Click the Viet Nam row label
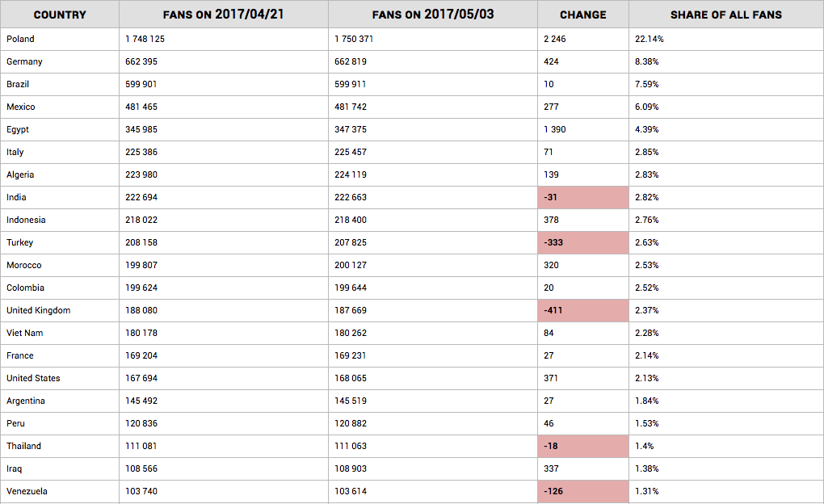Viewport: 824px width, 504px height. click(x=25, y=333)
